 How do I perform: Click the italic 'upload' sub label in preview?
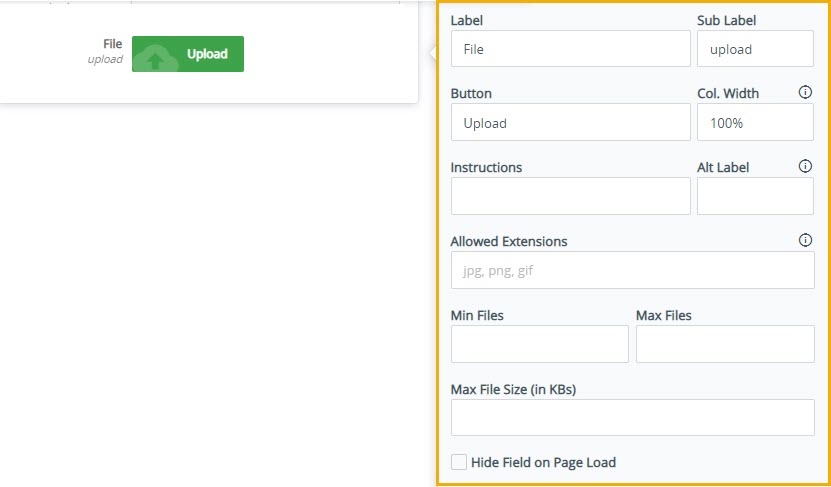[x=105, y=59]
